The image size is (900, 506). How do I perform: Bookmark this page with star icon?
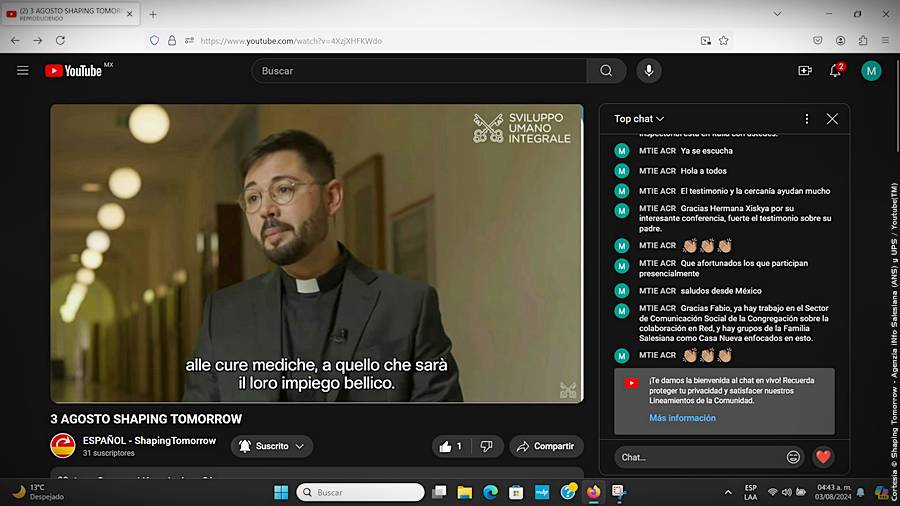724,41
